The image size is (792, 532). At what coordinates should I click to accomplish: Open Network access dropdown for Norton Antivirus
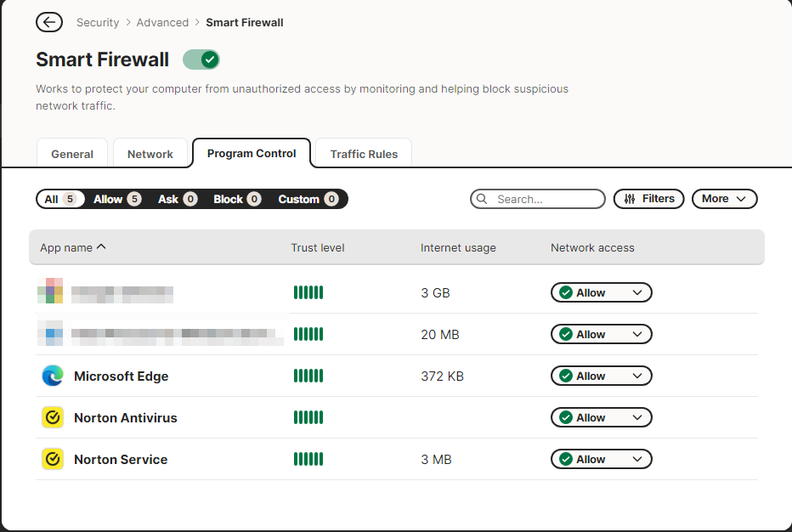coord(601,417)
